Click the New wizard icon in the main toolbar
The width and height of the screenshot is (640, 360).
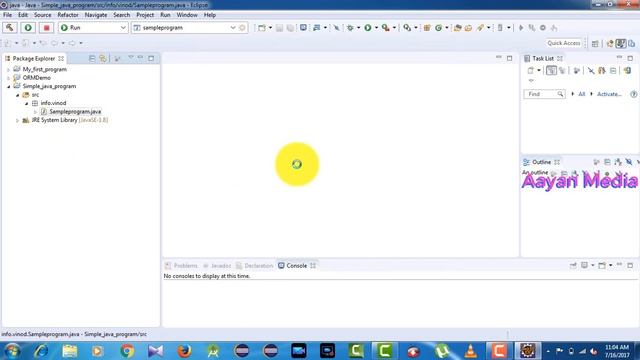pos(262,28)
